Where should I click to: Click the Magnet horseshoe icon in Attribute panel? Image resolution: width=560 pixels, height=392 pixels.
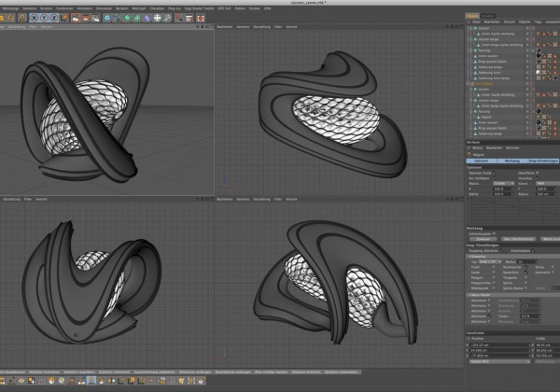[x=469, y=155]
